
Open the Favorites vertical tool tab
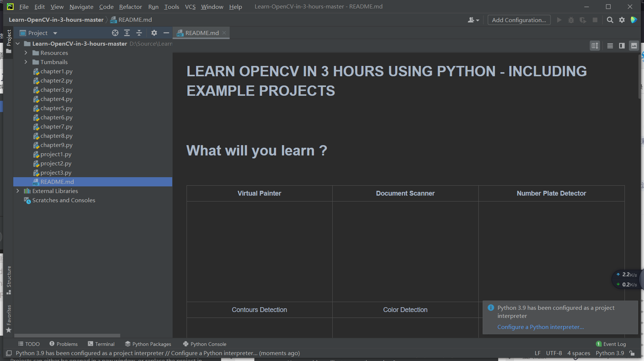point(9,319)
